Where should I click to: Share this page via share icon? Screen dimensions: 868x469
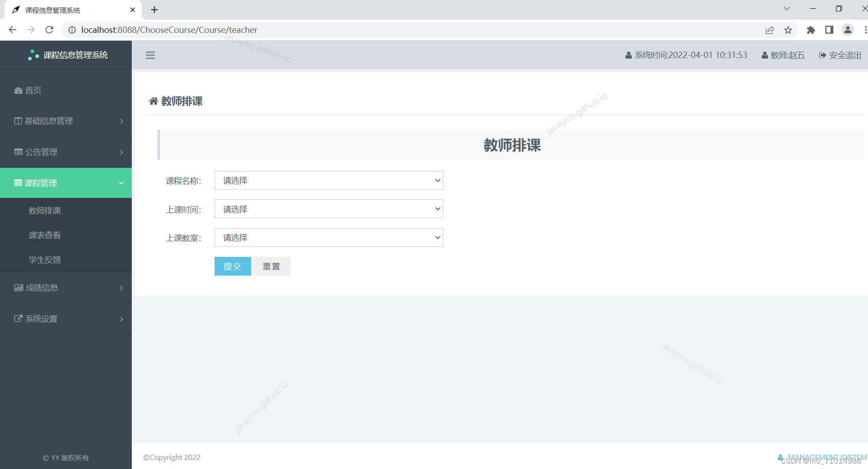770,30
